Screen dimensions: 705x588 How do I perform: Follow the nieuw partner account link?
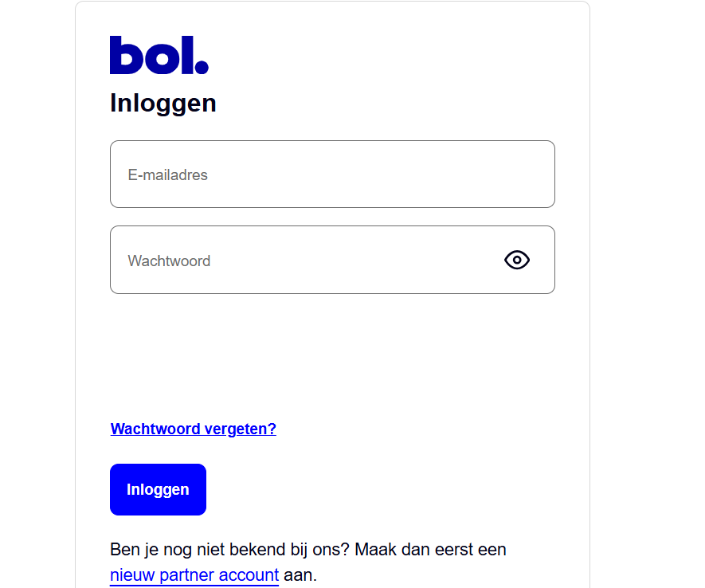(194, 575)
